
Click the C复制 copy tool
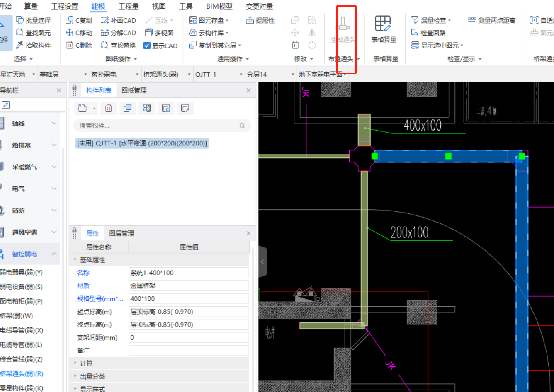coord(79,20)
